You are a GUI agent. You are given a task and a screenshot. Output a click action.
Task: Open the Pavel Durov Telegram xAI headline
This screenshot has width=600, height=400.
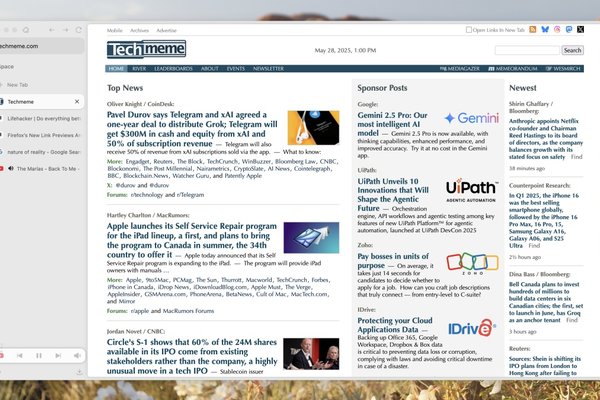coord(192,129)
